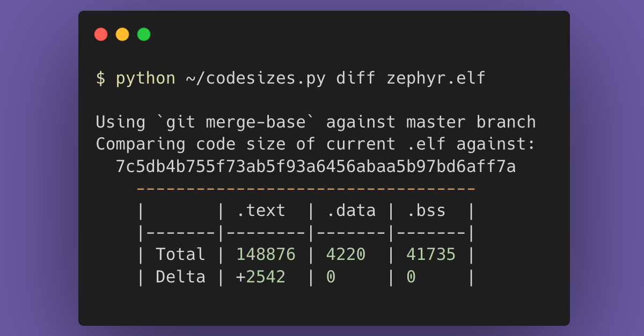Click the diff argument in the command
Image resolution: width=644 pixels, height=336 pixels.
click(356, 78)
